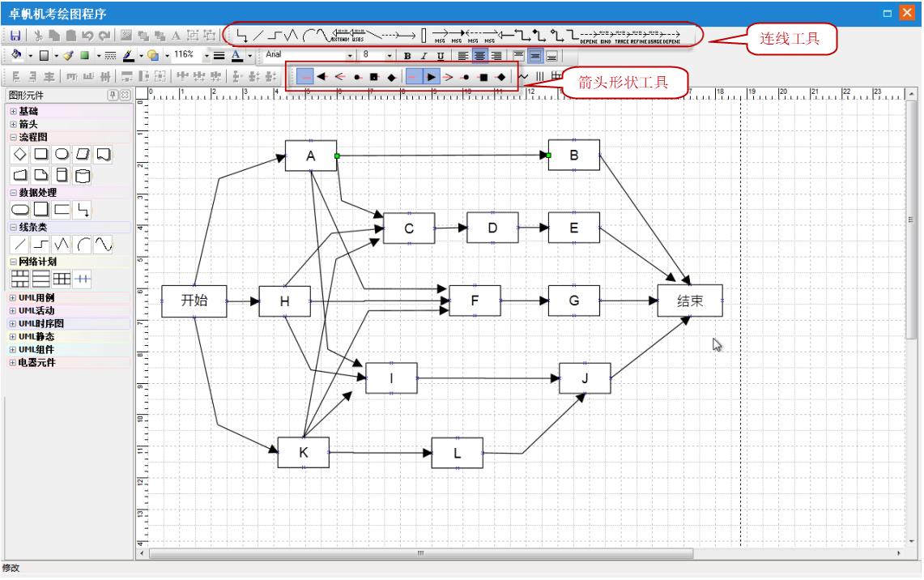Image resolution: width=924 pixels, height=580 pixels.
Task: Choose the cylinder database shape in 流程图
Action: coord(83,176)
